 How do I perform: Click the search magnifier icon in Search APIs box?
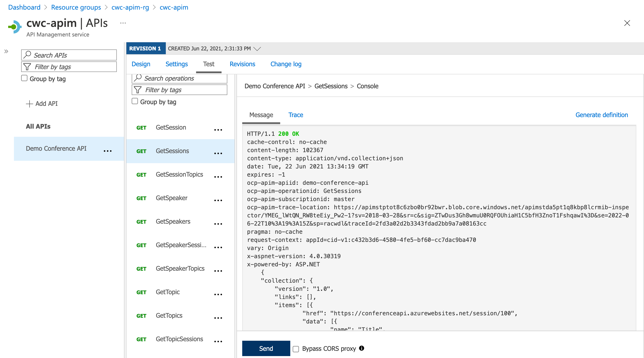(27, 55)
